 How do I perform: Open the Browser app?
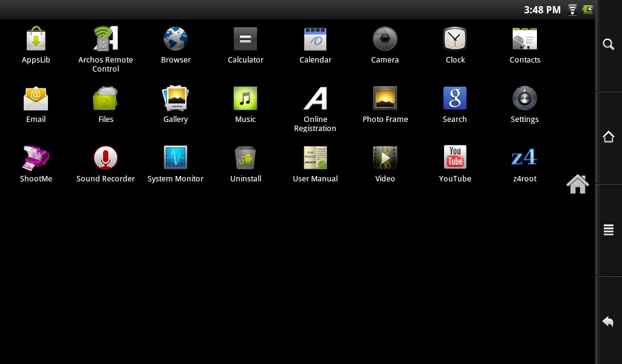tap(176, 39)
